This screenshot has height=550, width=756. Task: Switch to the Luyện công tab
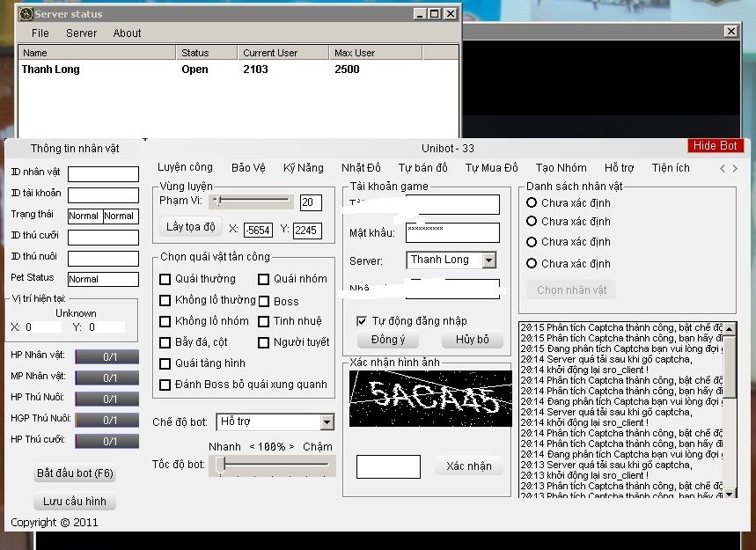point(185,167)
